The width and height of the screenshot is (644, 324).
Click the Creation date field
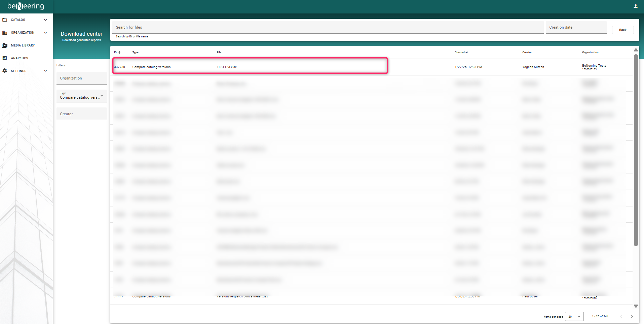pyautogui.click(x=576, y=27)
